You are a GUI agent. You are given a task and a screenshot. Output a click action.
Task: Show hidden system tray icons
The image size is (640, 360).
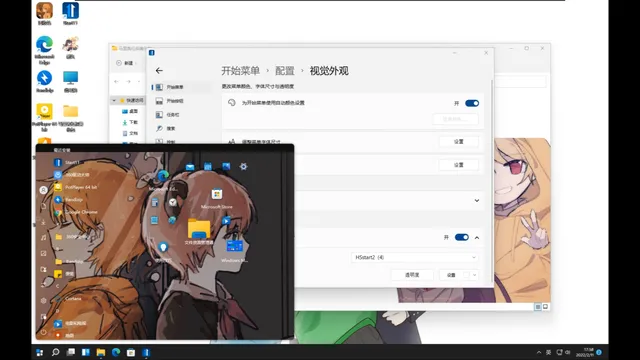539,352
